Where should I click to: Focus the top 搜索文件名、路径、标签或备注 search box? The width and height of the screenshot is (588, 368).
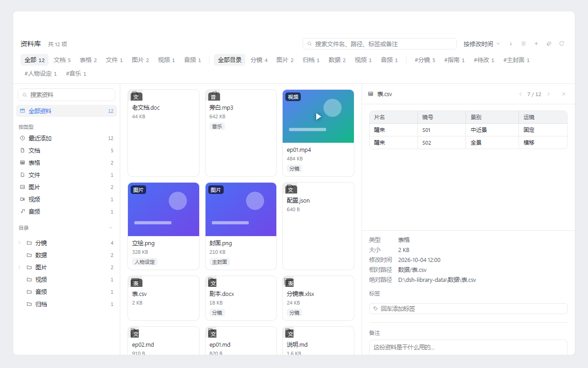(380, 44)
